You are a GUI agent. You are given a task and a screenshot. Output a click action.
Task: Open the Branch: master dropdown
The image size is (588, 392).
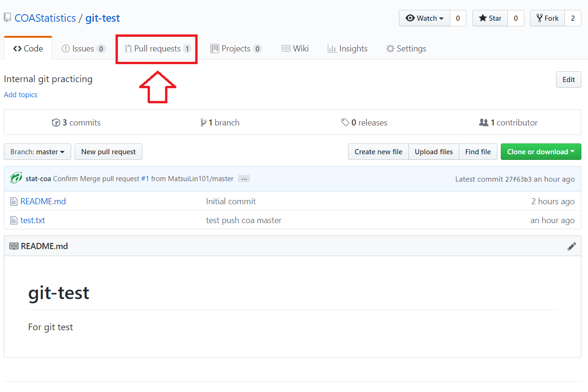pos(37,152)
